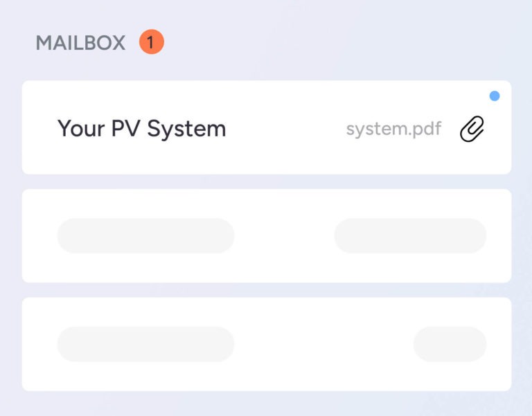
Task: Click the orange unread count badge
Action: coord(151,42)
